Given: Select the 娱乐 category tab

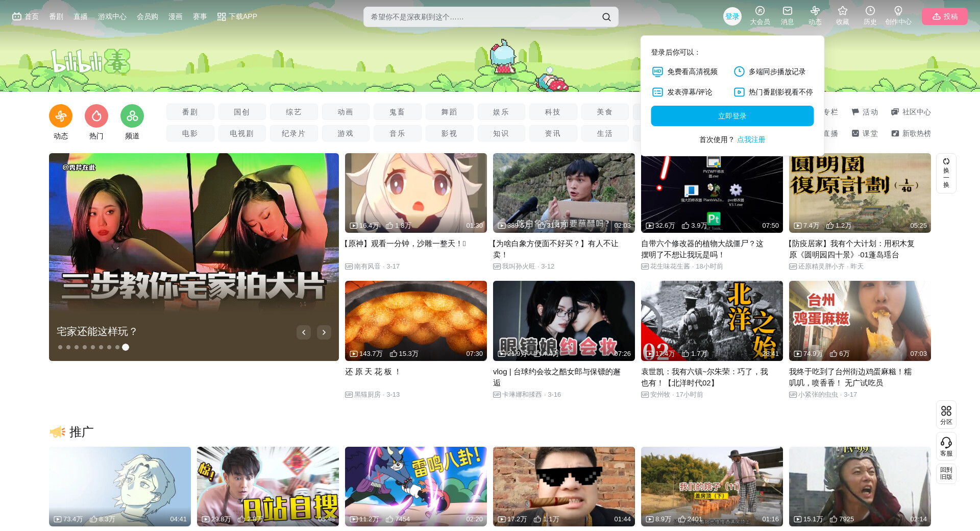Looking at the screenshot, I should click(x=501, y=112).
